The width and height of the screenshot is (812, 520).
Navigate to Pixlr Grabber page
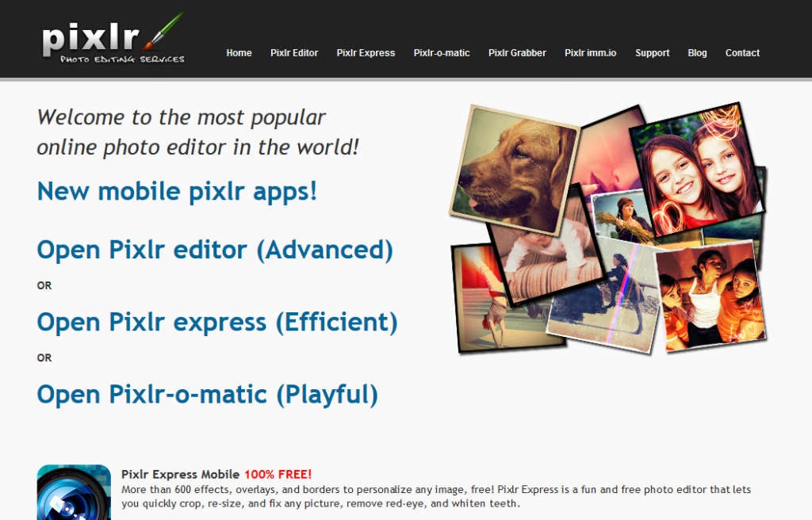click(x=517, y=53)
